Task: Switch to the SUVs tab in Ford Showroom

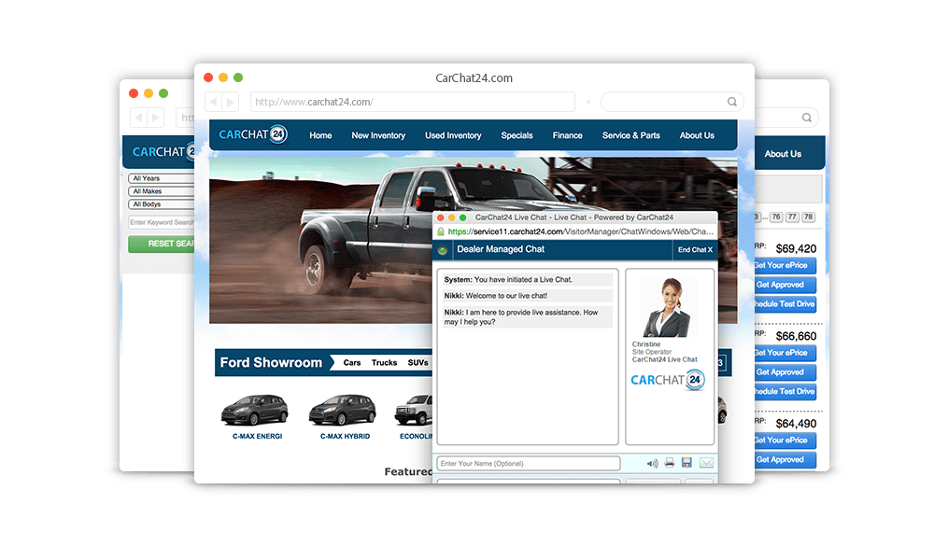Action: click(x=417, y=362)
